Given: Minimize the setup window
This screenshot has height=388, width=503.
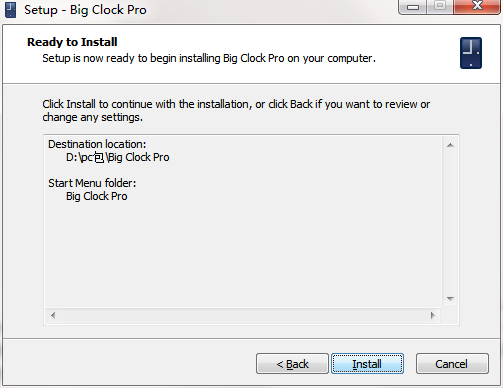Looking at the screenshot, I should tap(413, 7).
